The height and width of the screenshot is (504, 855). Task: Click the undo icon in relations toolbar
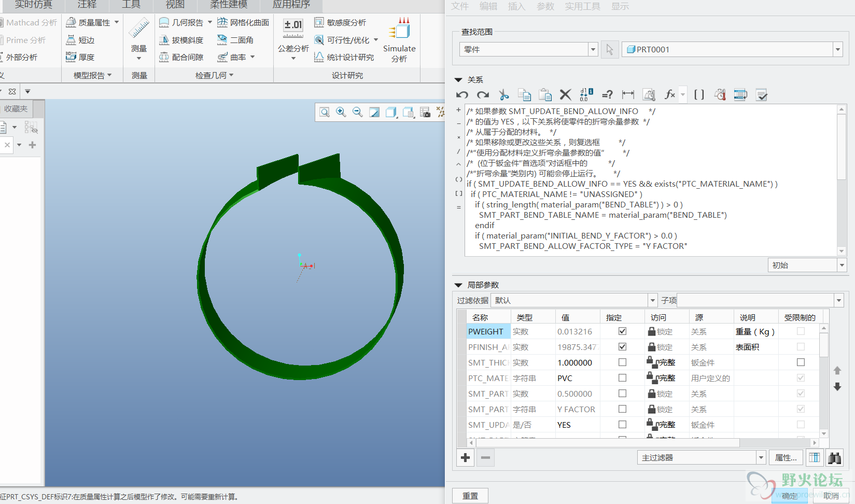[462, 95]
